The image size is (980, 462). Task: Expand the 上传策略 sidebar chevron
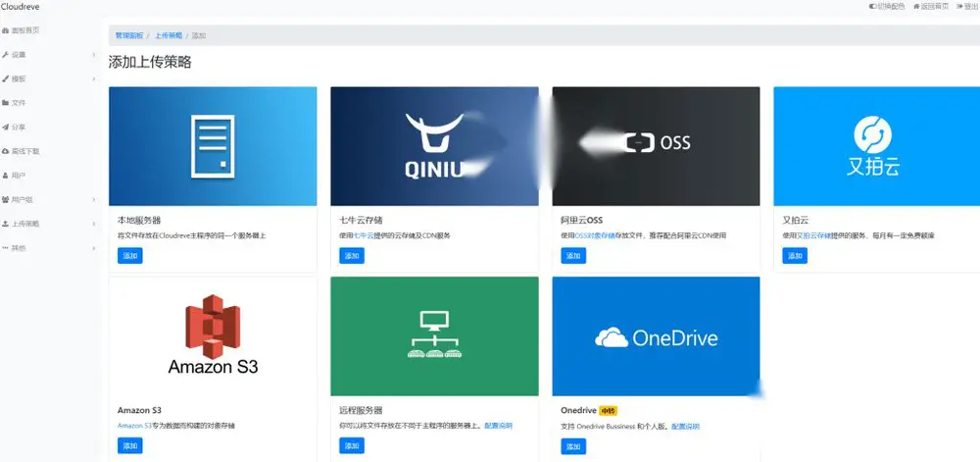coord(94,224)
